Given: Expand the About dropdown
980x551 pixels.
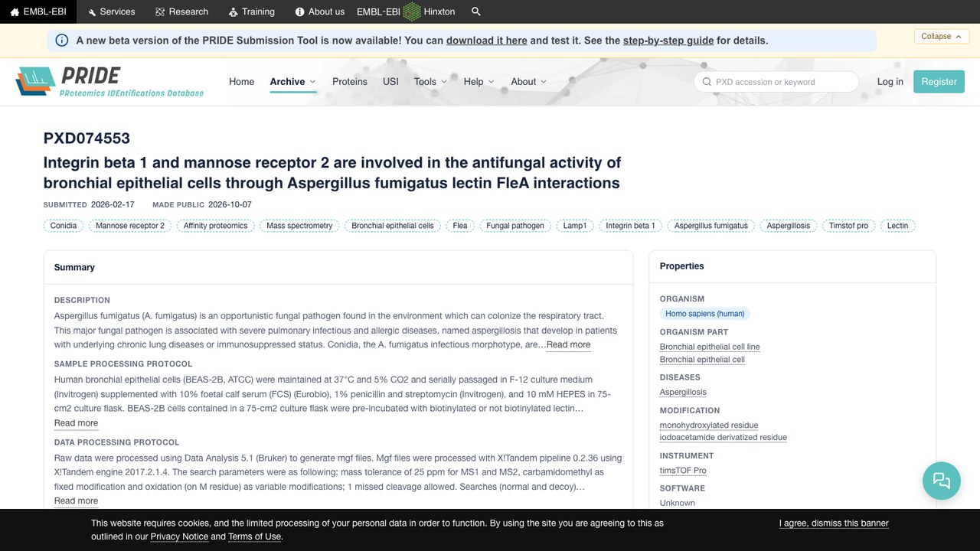Looking at the screenshot, I should tap(529, 82).
